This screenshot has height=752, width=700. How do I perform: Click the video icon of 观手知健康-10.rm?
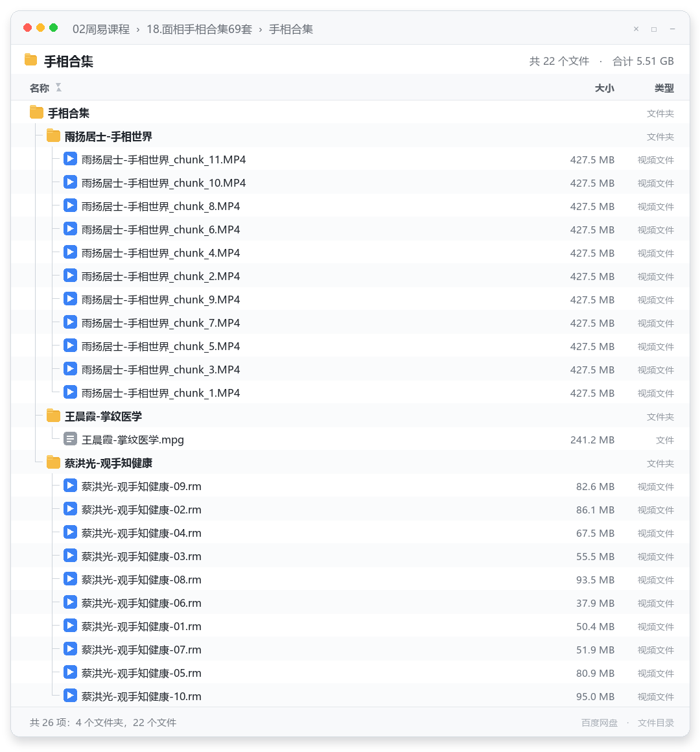[x=70, y=696]
